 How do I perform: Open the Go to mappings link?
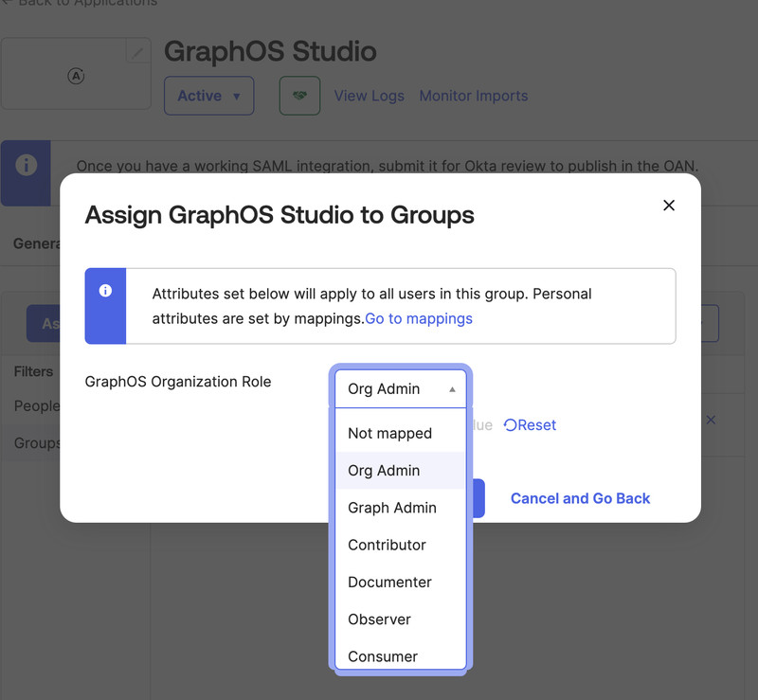click(x=419, y=318)
